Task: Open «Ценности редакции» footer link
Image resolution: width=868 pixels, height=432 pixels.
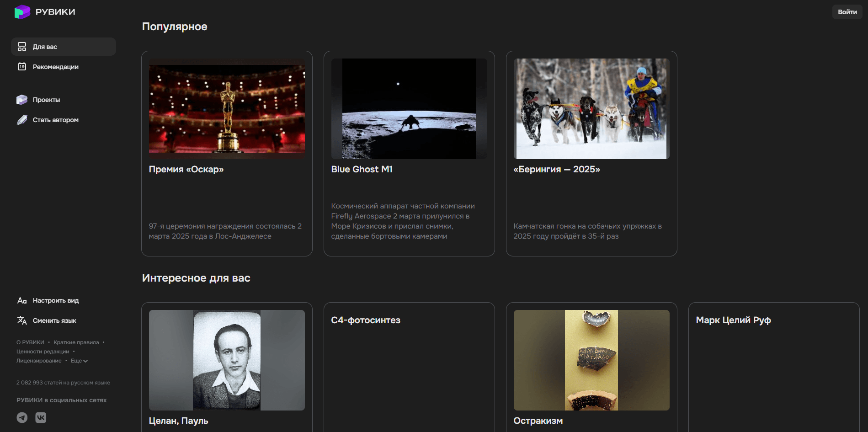Action: point(43,352)
